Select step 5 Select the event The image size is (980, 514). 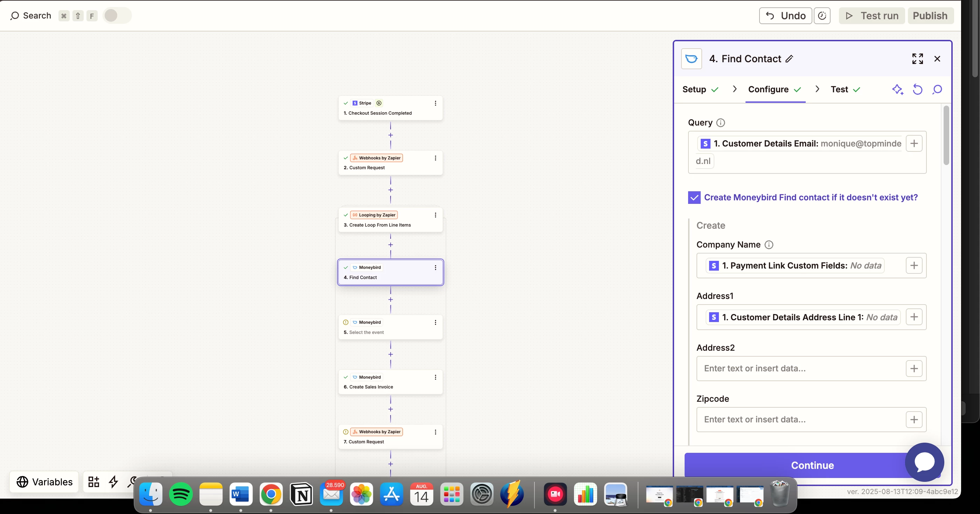click(x=390, y=327)
